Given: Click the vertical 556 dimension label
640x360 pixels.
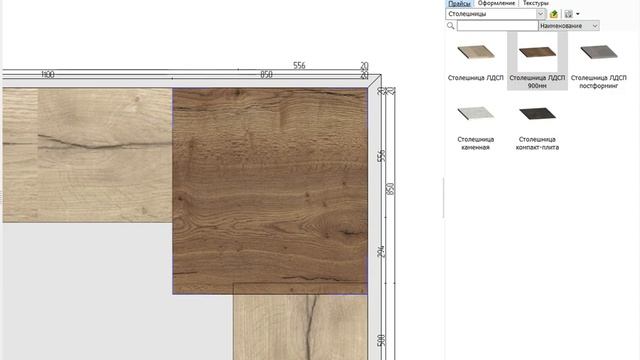Looking at the screenshot, I should coord(381,156).
